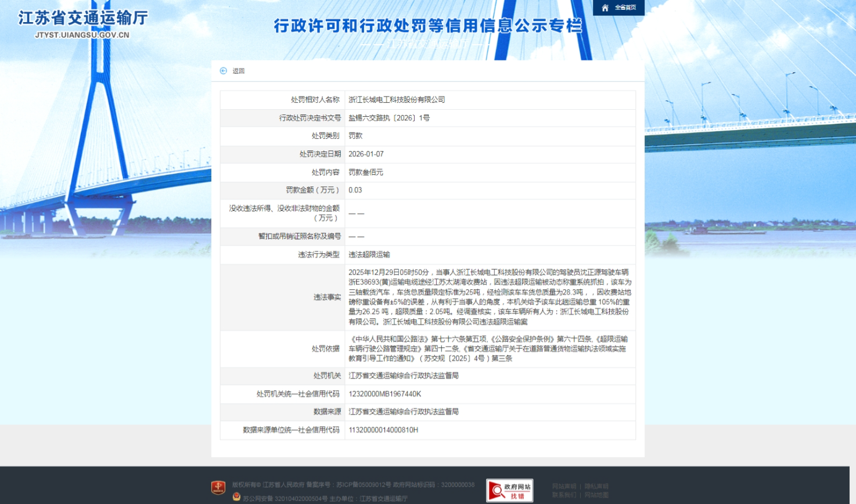Click the JTYST.JIANGSU.GOV.CN site address text

[82, 35]
